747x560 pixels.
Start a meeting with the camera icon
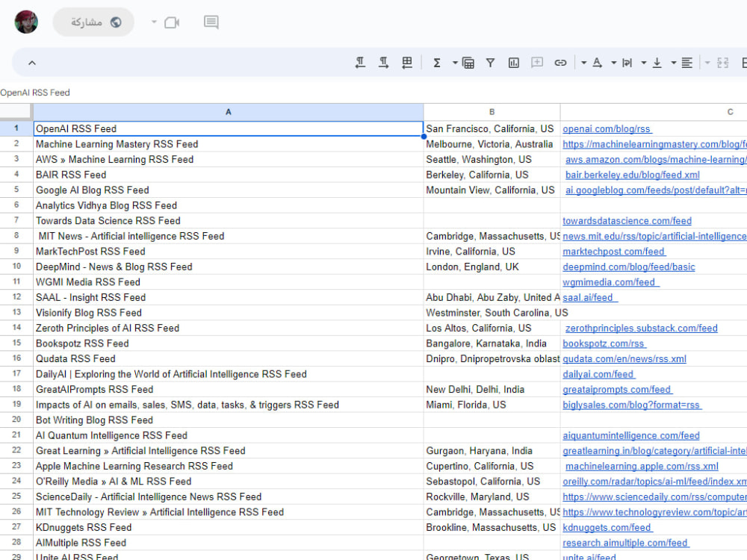pos(172,22)
